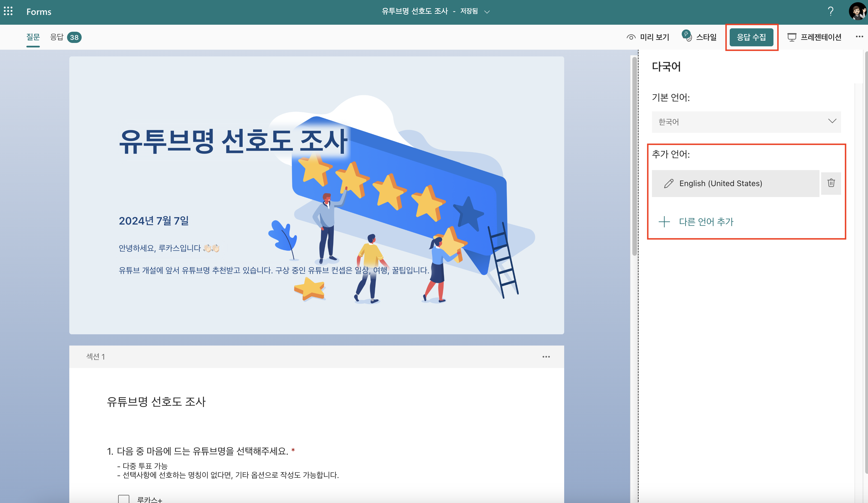Click the preview eye icon
This screenshot has height=503, width=868.
[x=631, y=37]
